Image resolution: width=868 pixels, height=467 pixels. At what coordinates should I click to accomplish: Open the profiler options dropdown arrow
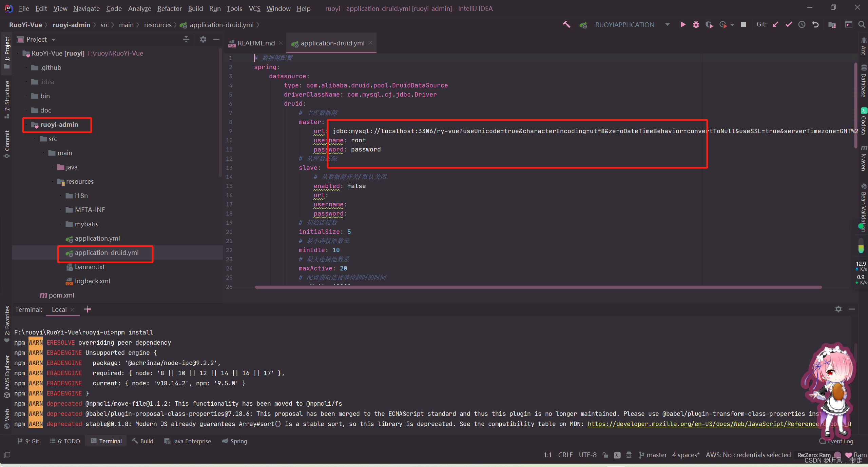732,25
